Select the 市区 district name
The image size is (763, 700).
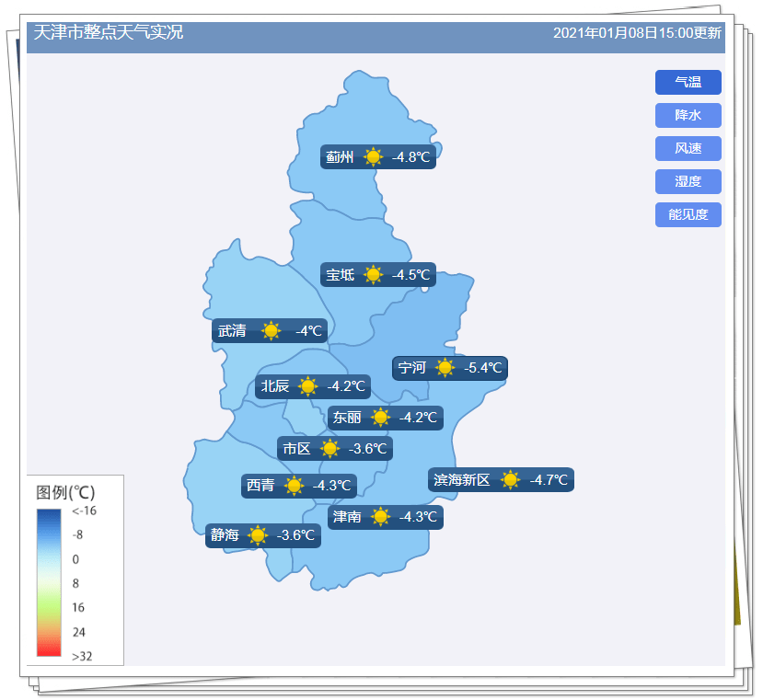tap(296, 449)
